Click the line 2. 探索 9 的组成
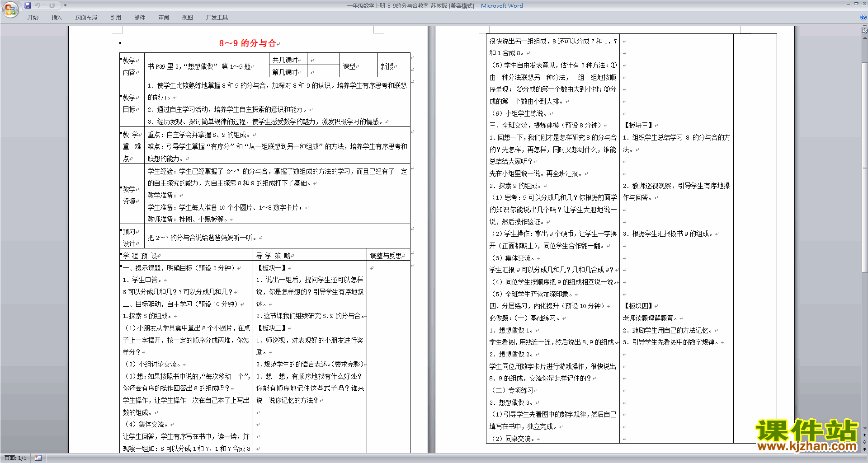This screenshot has height=463, width=868. (x=516, y=186)
